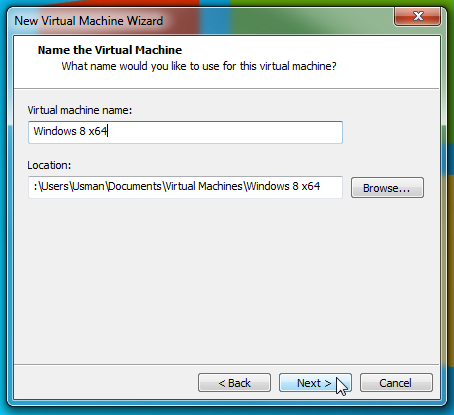Click the Name the Virtual Machine heading
The height and width of the screenshot is (415, 454).
110,50
